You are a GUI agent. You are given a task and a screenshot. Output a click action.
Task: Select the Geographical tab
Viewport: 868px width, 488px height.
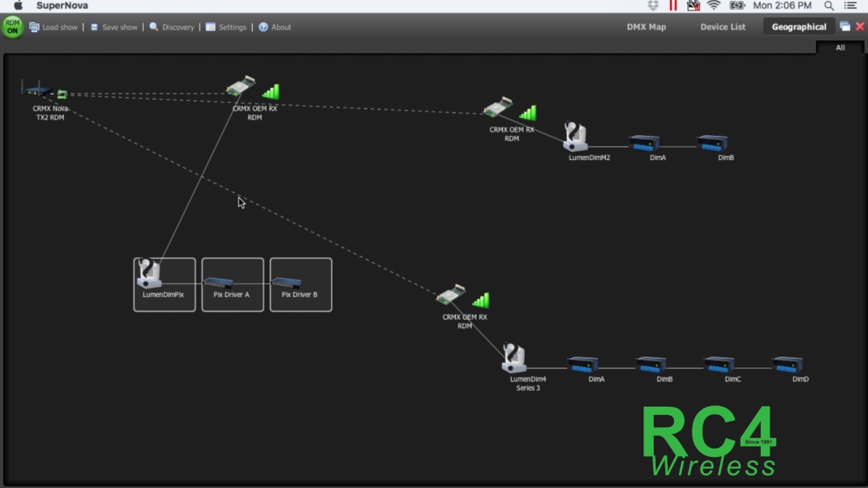pyautogui.click(x=799, y=27)
